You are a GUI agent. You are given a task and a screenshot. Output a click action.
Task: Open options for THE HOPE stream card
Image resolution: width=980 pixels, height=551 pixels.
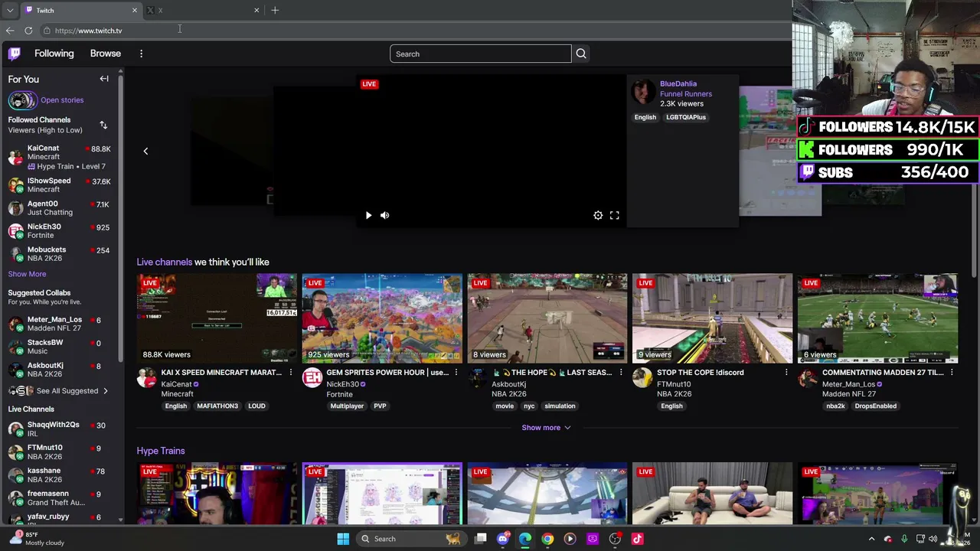point(621,373)
